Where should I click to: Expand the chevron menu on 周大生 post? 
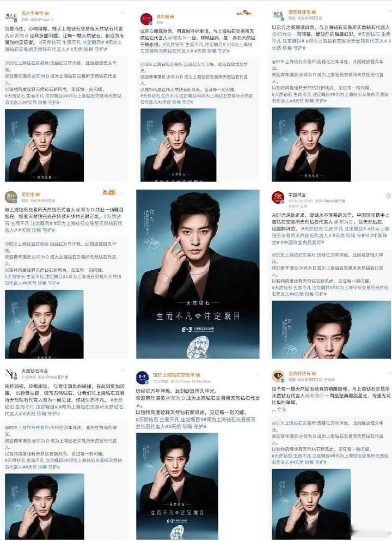(122, 13)
